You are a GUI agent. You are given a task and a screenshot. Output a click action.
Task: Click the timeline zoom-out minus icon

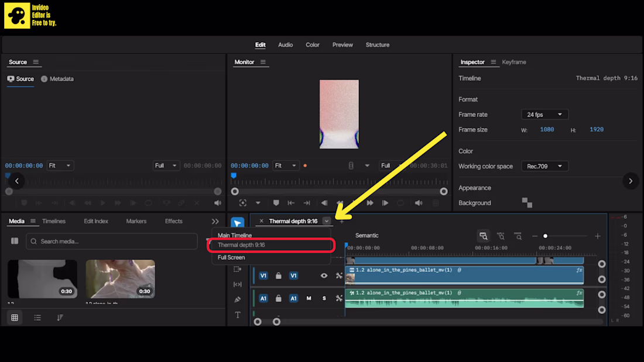click(x=535, y=236)
